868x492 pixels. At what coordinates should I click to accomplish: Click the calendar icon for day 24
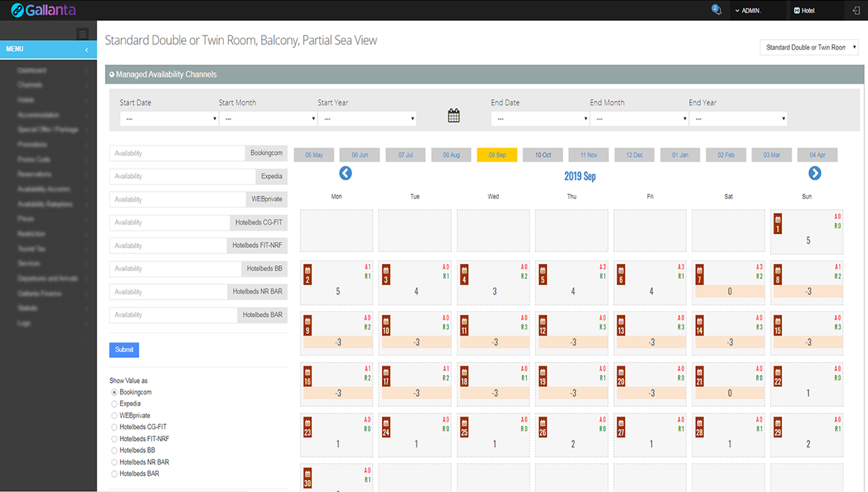(x=386, y=428)
